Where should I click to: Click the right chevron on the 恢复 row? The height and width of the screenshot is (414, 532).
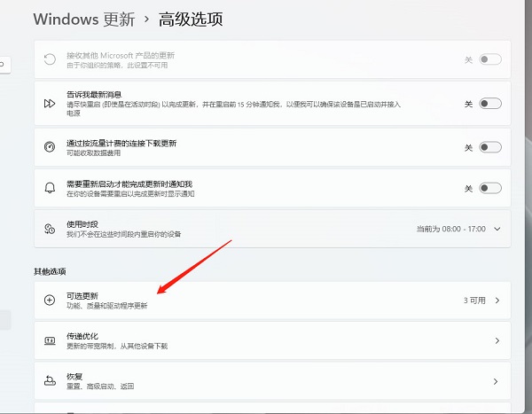pos(497,381)
